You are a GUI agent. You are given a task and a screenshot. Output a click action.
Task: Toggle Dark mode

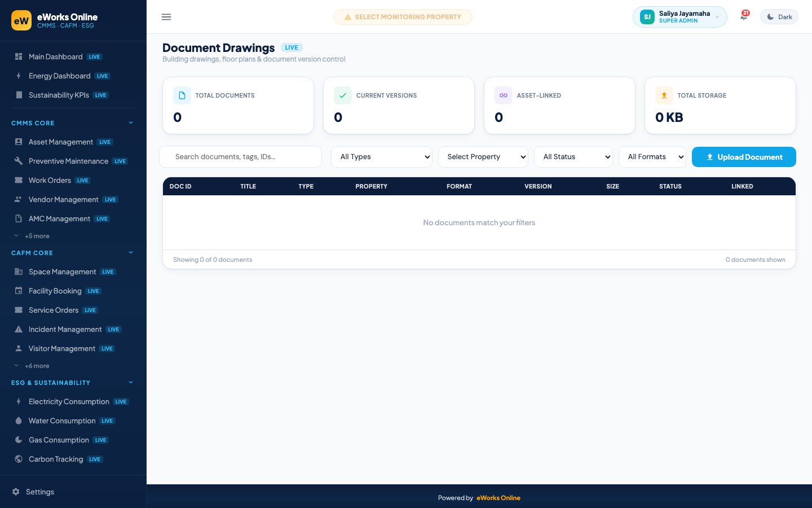pos(779,17)
